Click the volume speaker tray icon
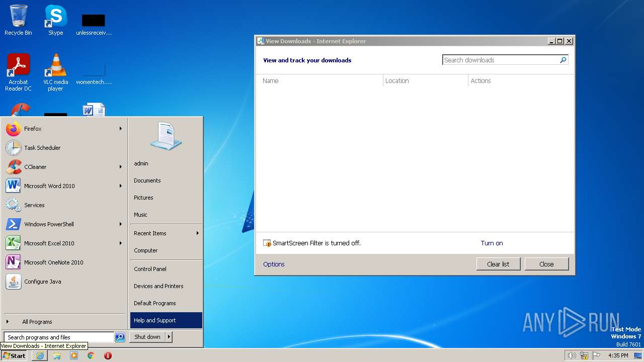The image size is (644, 362). click(x=572, y=355)
